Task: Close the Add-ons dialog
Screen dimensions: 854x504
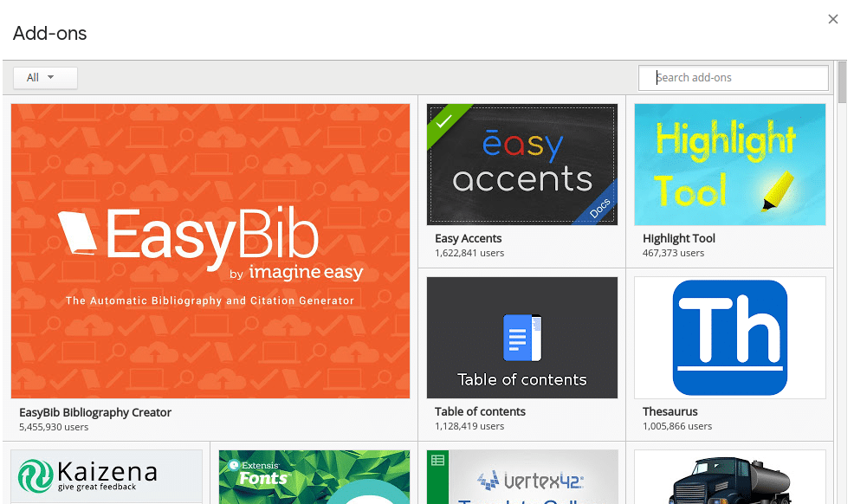Action: point(832,20)
